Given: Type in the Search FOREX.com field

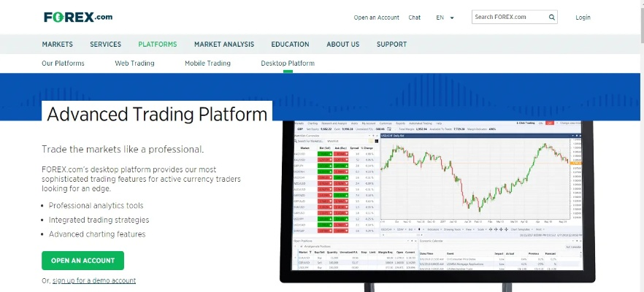Looking at the screenshot, I should [508, 18].
